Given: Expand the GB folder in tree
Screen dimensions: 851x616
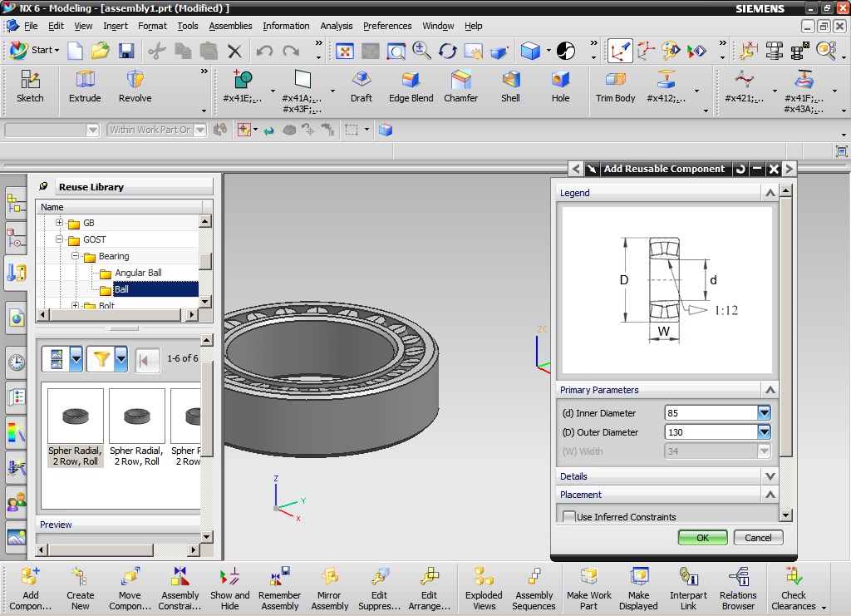Looking at the screenshot, I should coord(59,223).
